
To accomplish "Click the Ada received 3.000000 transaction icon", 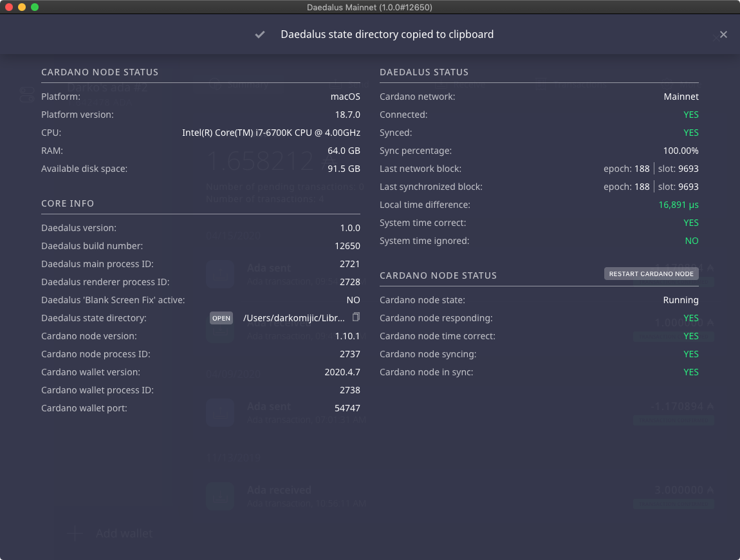I will 220,496.
